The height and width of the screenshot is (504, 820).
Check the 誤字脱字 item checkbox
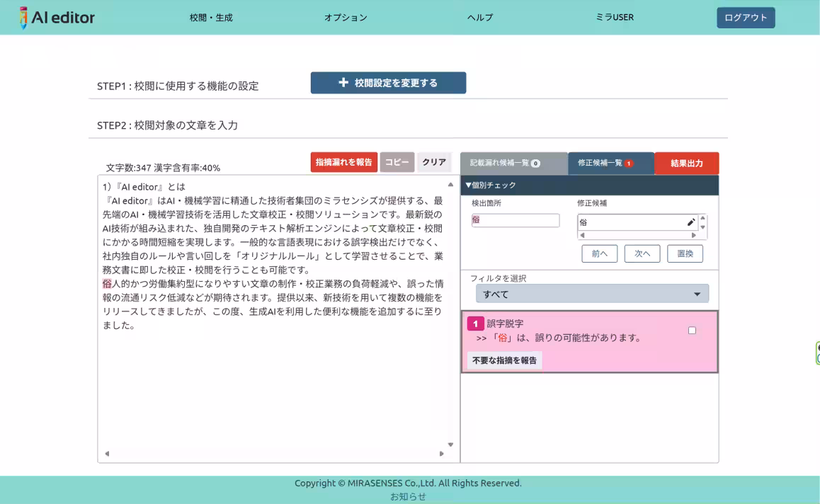(x=692, y=331)
